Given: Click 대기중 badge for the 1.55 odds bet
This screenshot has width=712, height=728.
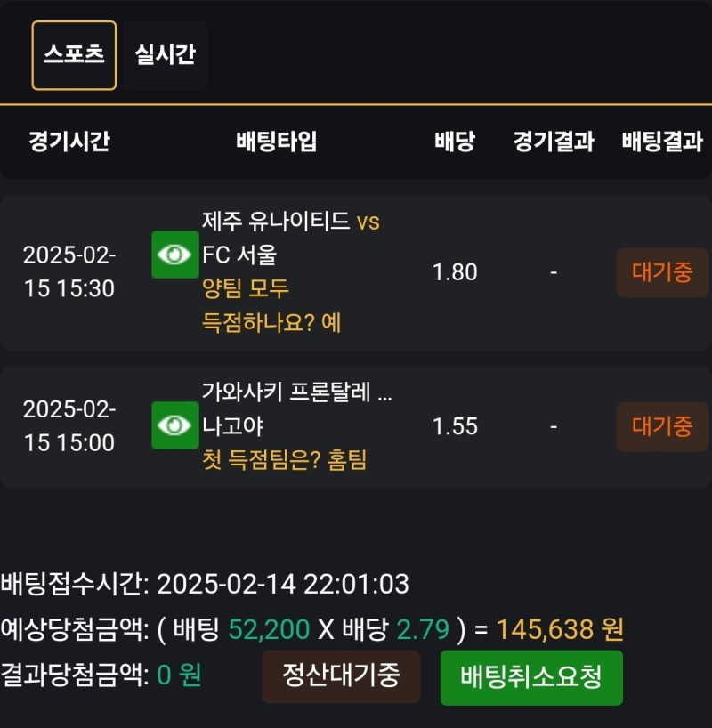Looking at the screenshot, I should (662, 426).
